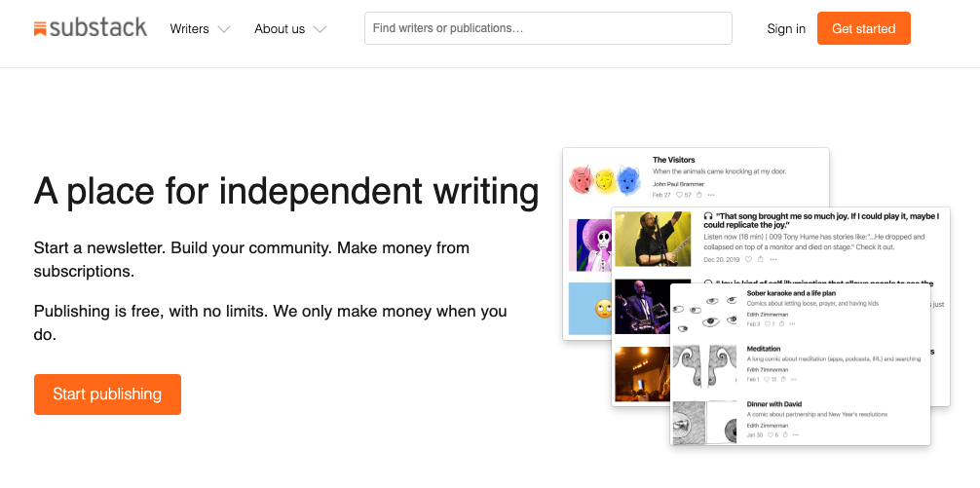Click the Dec 20, 2019 post date
The width and height of the screenshot is (980, 488).
pyautogui.click(x=722, y=259)
